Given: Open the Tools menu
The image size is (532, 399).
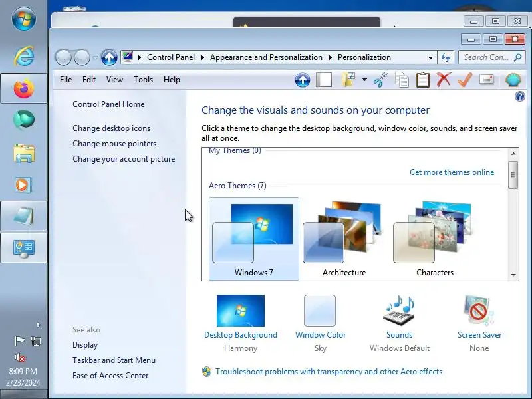Looking at the screenshot, I should pos(143,80).
